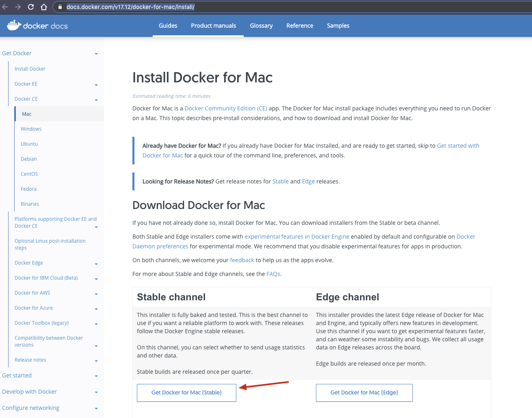532x418 pixels.
Task: Open Install Docker sidebar item
Action: (30, 69)
